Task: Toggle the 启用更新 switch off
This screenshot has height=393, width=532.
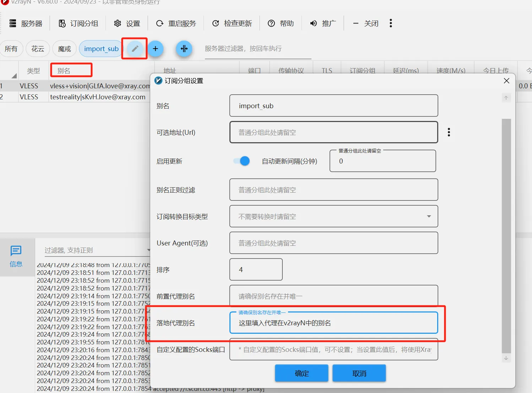Action: [x=242, y=161]
